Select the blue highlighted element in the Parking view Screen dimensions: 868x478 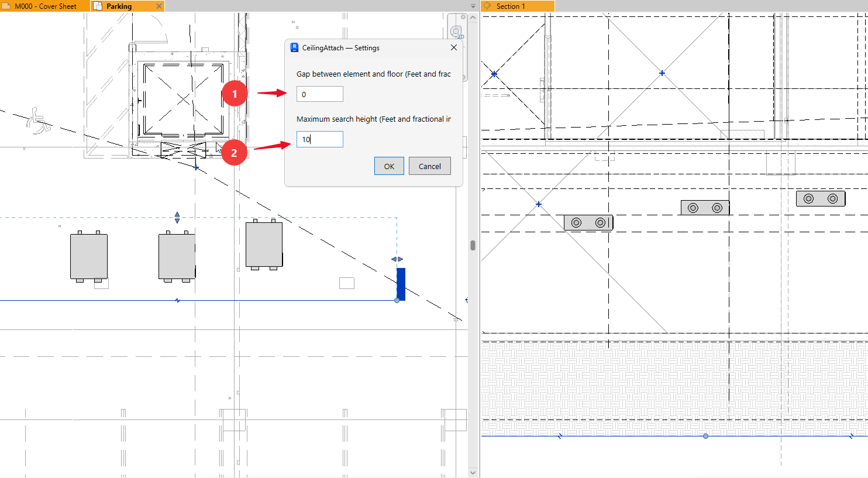401,284
